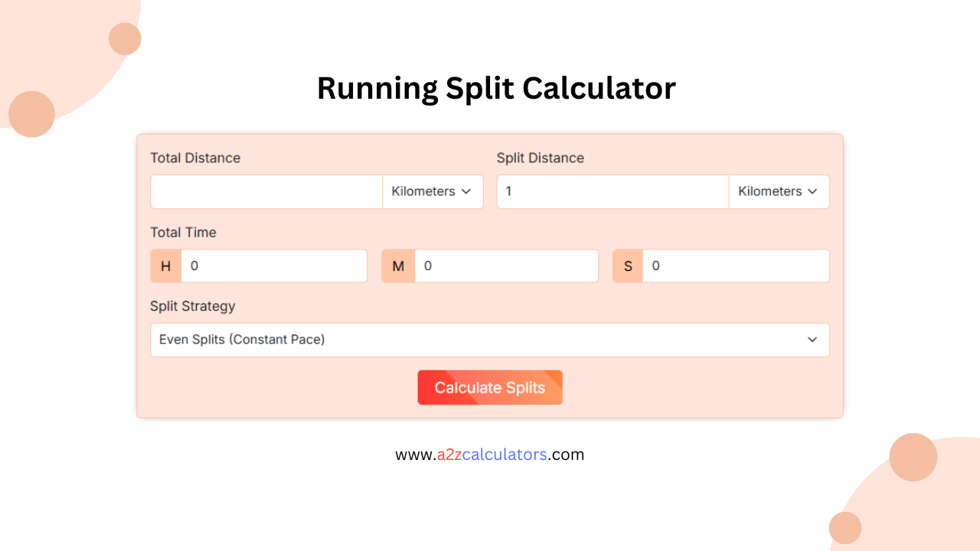This screenshot has height=551, width=980.
Task: Click the S seconds label badge
Action: [629, 266]
